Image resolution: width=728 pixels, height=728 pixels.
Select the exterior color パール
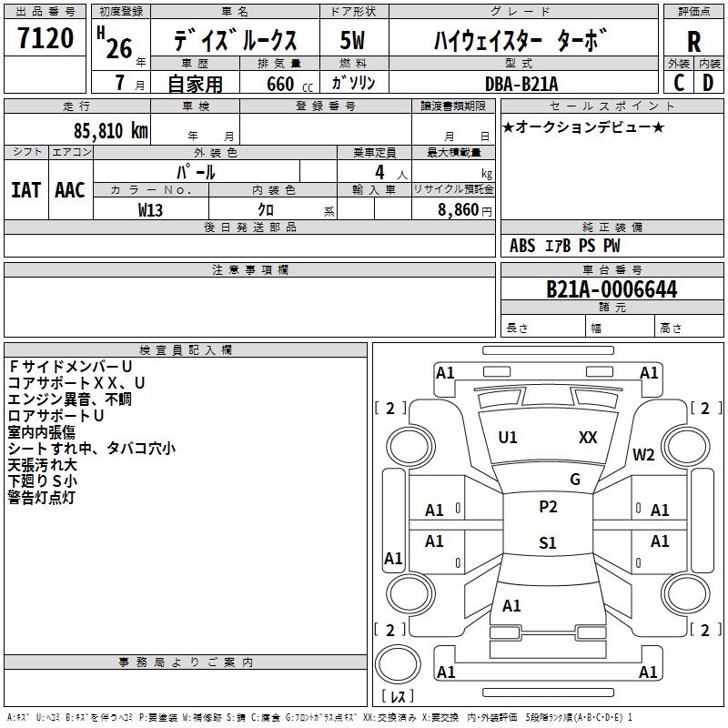click(x=196, y=172)
